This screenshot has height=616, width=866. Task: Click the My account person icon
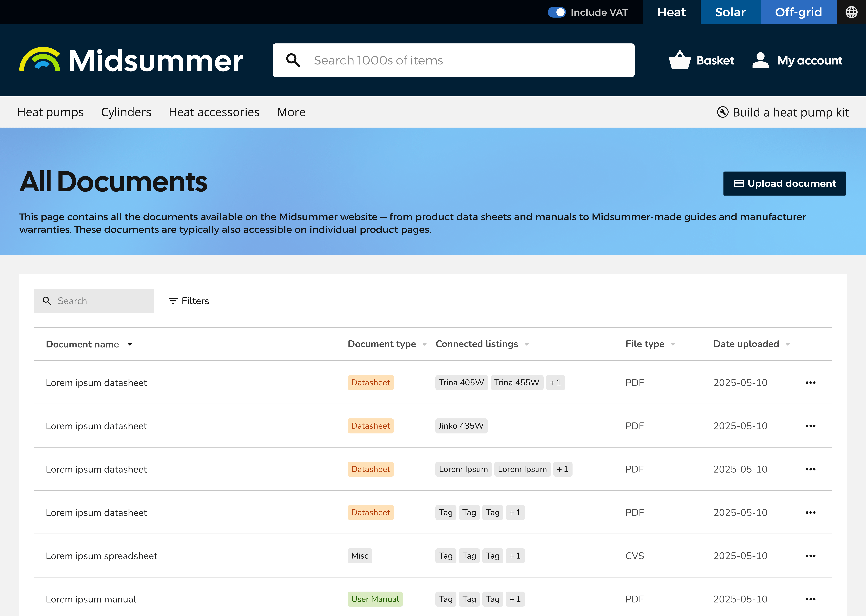[x=761, y=60]
